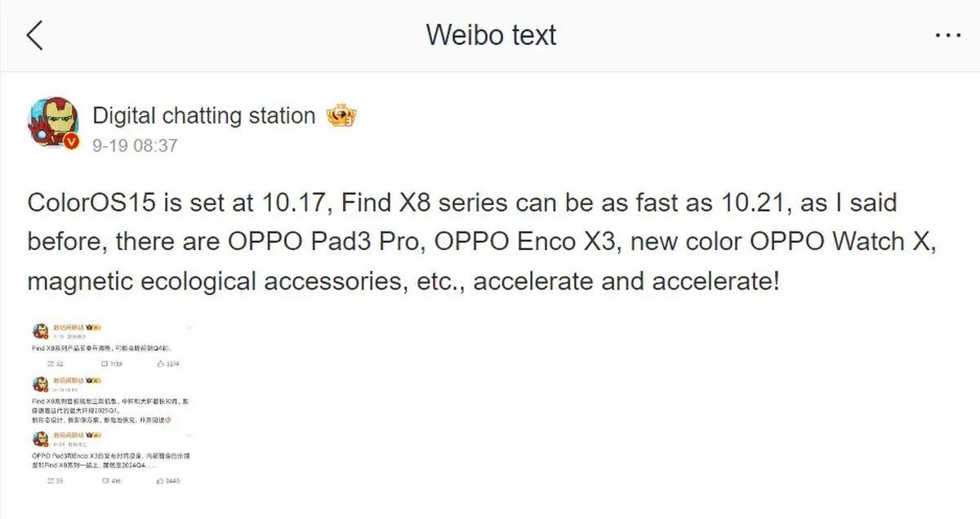Go back using the left arrow
The image size is (980, 519).
pyautogui.click(x=34, y=36)
